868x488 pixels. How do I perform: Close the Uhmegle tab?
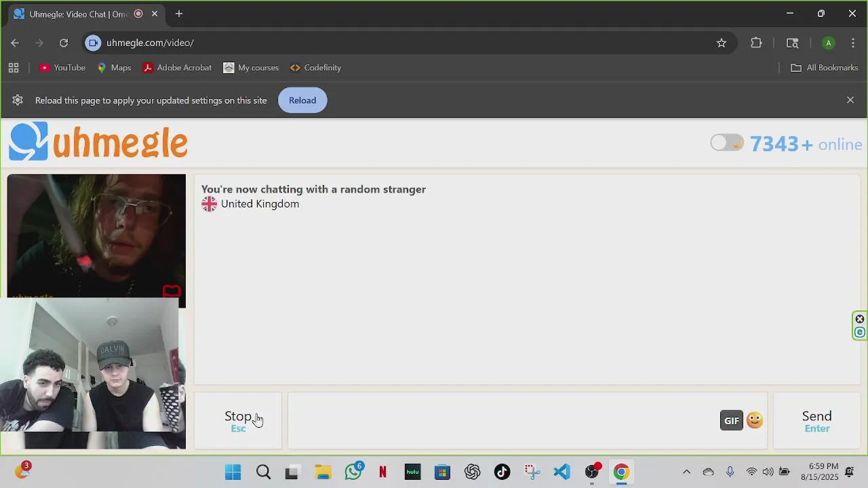click(155, 14)
